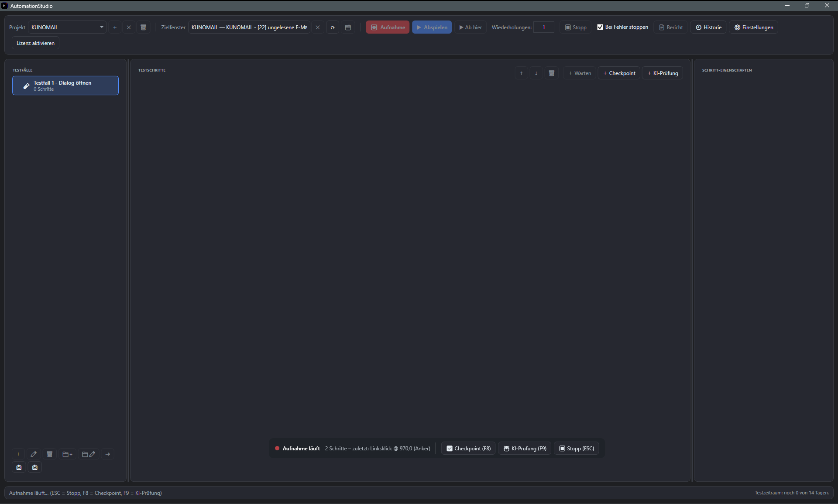Click the Wiederholungen count field
The image size is (838, 504).
pyautogui.click(x=544, y=27)
